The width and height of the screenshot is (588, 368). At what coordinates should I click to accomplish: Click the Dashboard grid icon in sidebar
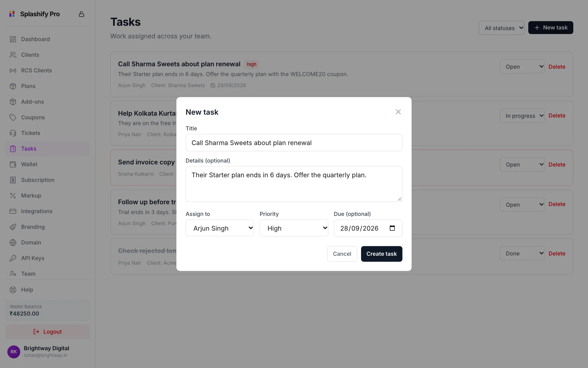[13, 39]
